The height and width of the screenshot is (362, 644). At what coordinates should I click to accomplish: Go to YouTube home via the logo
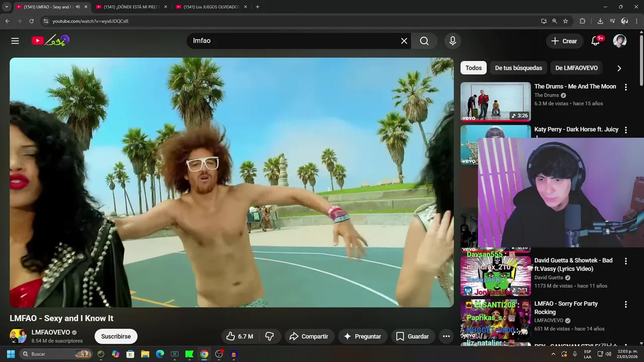pos(50,41)
